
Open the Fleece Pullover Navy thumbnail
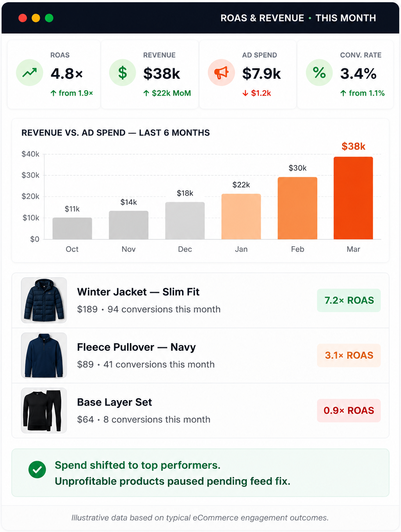click(44, 355)
